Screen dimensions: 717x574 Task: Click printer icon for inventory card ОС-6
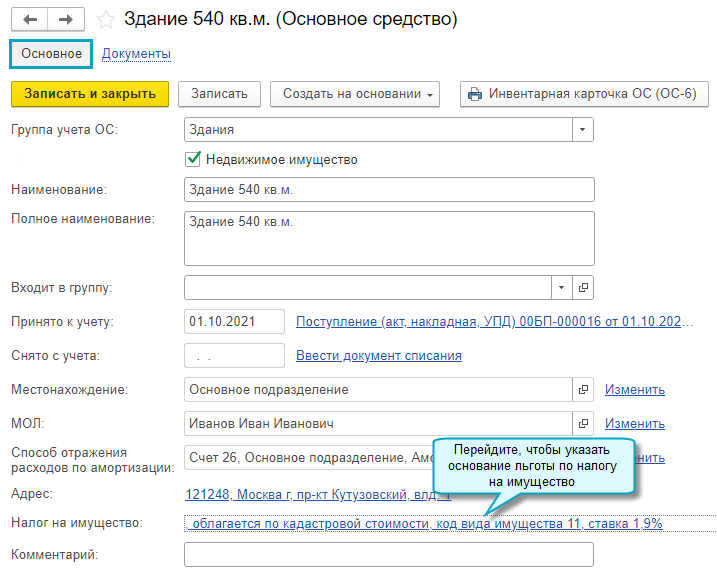475,94
